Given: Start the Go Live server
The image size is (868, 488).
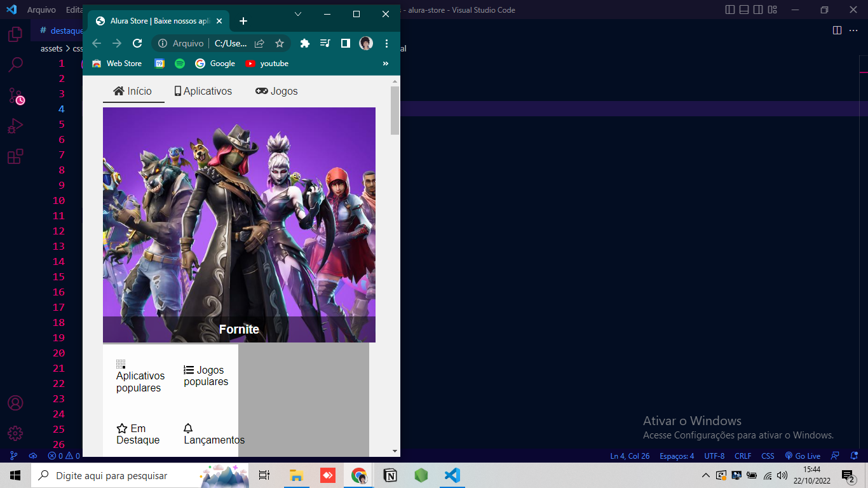Looking at the screenshot, I should 803,456.
